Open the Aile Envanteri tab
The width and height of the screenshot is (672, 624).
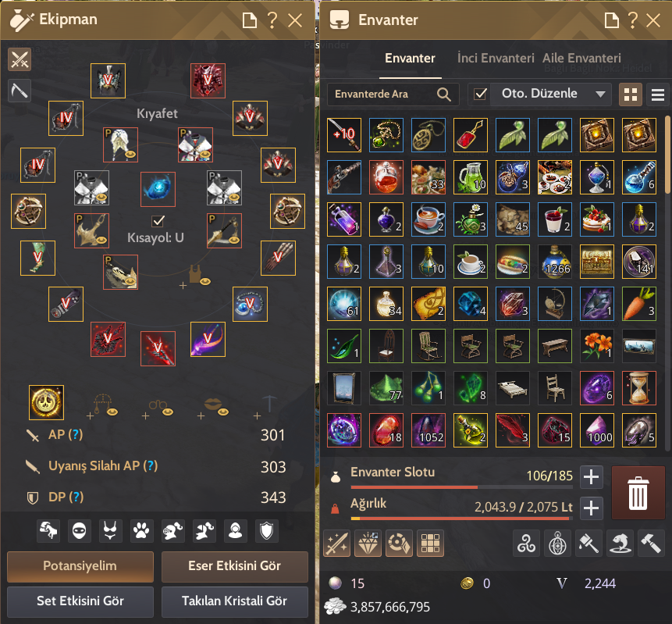[581, 58]
